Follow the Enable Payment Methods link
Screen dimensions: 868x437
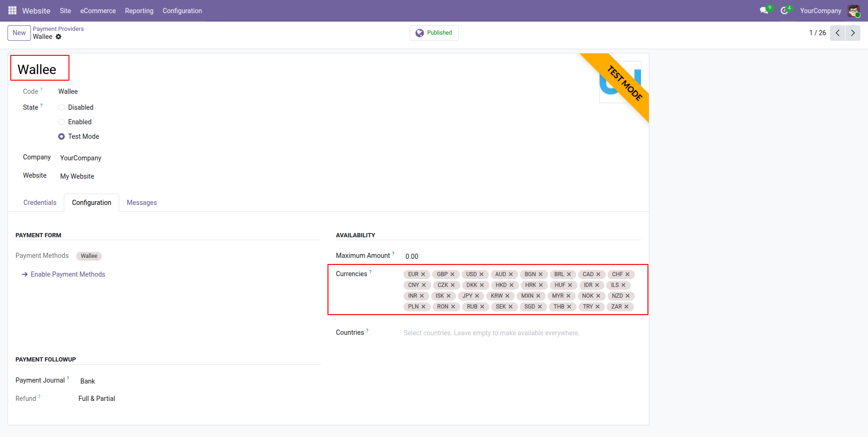(x=63, y=274)
